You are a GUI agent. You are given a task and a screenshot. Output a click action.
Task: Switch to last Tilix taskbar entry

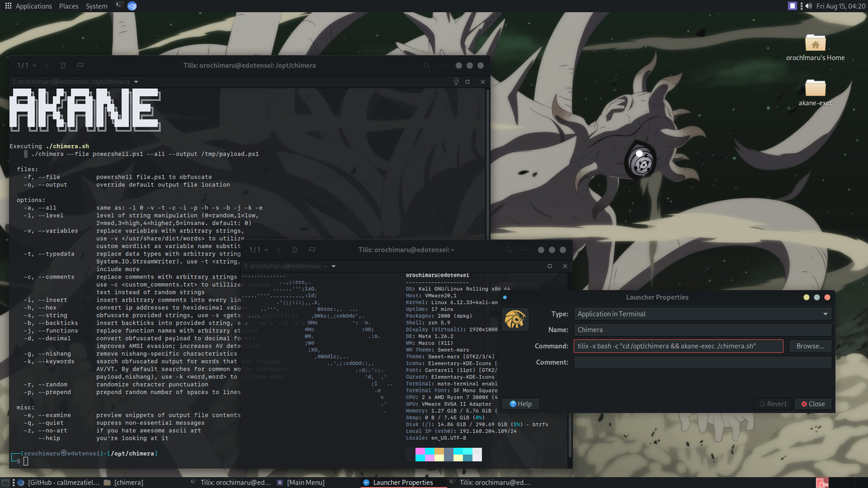(490, 483)
